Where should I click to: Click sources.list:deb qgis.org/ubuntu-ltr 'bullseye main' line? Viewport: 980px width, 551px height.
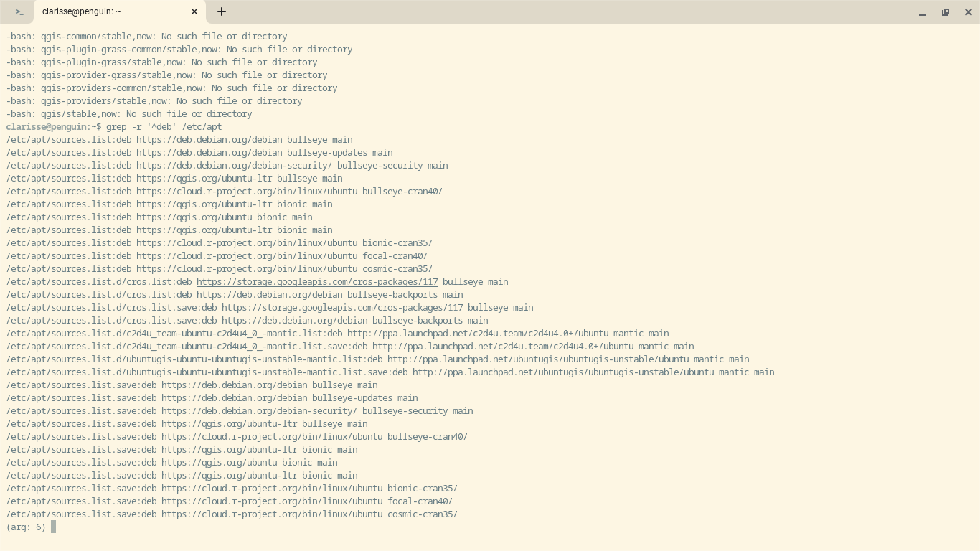(174, 179)
